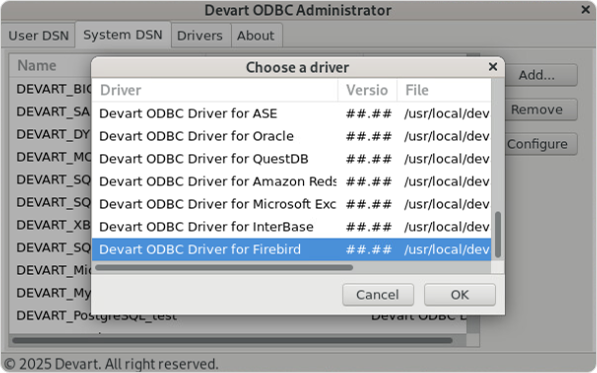This screenshot has width=597, height=373.
Task: Click the file path in the Firebird row
Action: 447,249
